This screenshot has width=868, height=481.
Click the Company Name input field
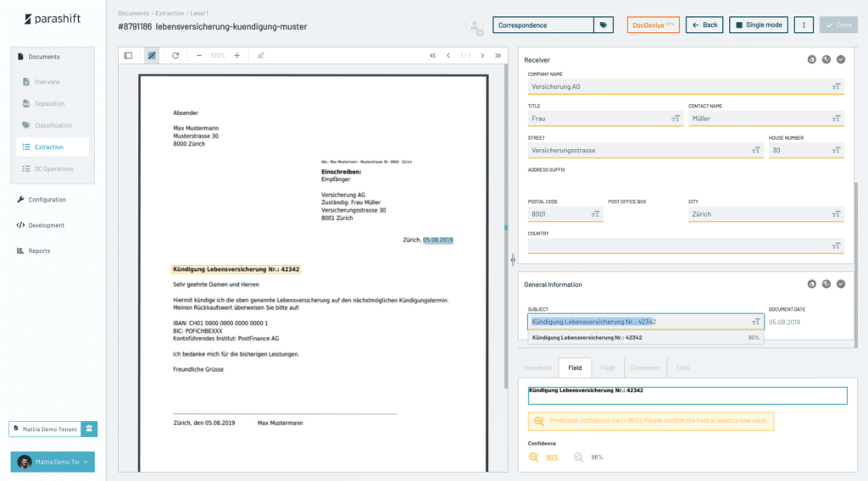[678, 86]
